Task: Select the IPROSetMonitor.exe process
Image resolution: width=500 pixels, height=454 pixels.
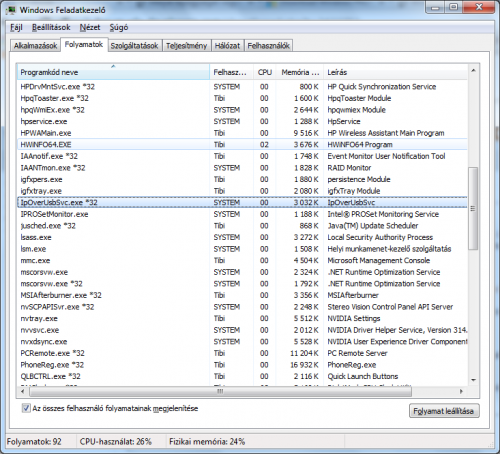Action: 242,214
